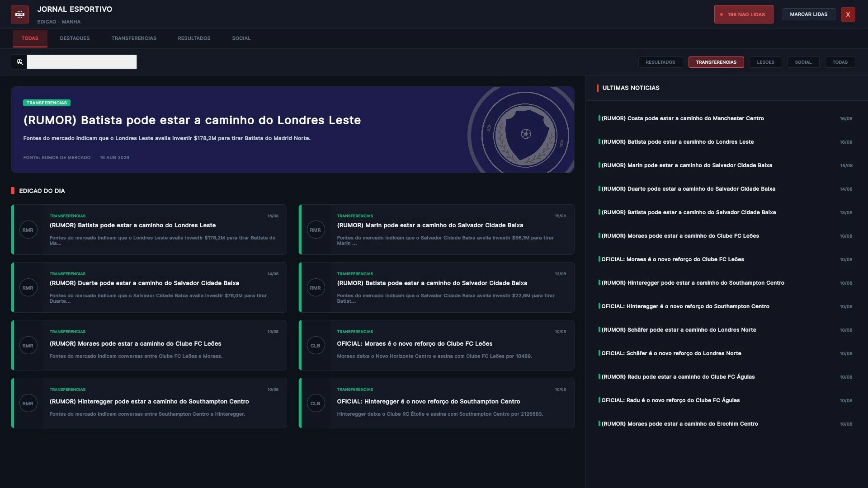The height and width of the screenshot is (488, 868).
Task: Click the search magnifier icon
Action: point(19,62)
